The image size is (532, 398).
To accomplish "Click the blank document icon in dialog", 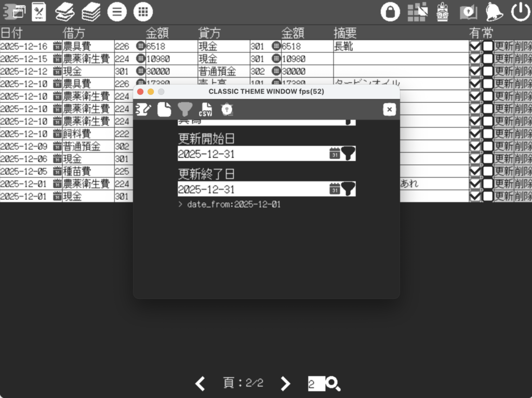I will 164,109.
